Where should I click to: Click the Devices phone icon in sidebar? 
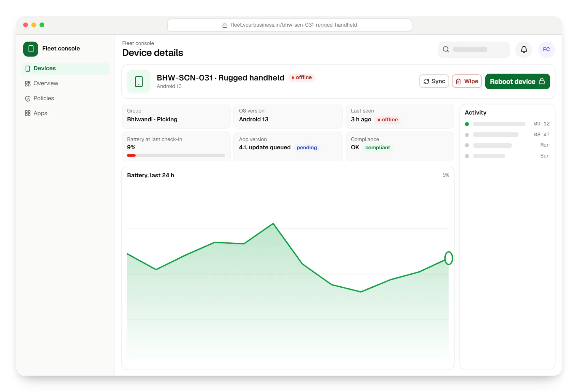click(28, 69)
